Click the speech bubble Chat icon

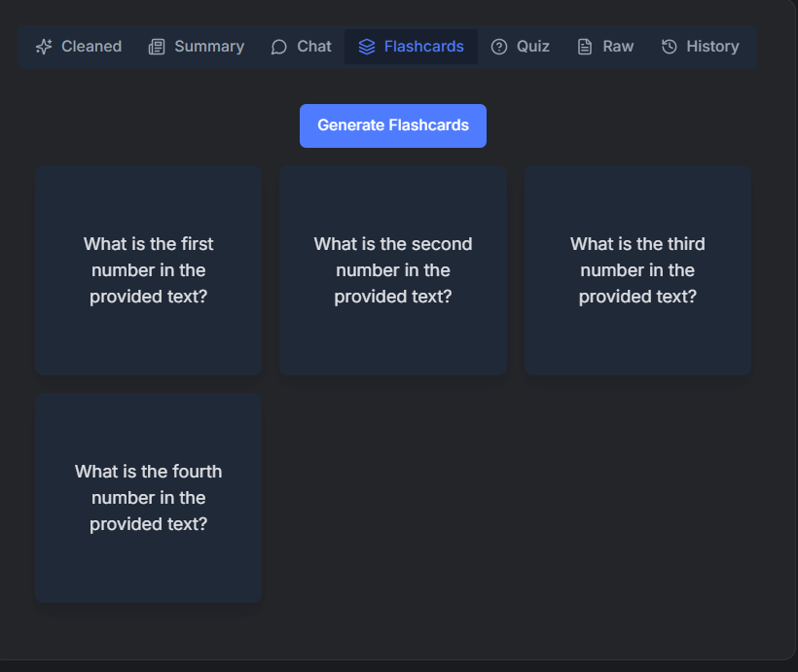pyautogui.click(x=277, y=46)
